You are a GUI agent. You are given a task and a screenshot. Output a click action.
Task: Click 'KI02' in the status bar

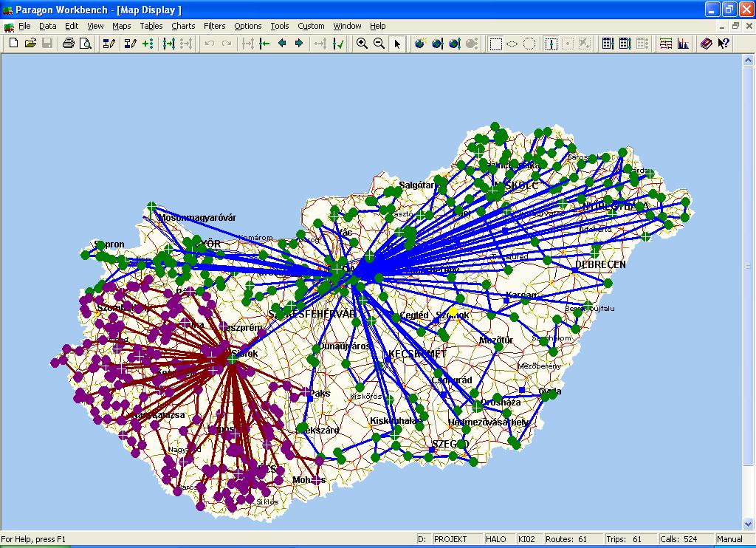(529, 539)
